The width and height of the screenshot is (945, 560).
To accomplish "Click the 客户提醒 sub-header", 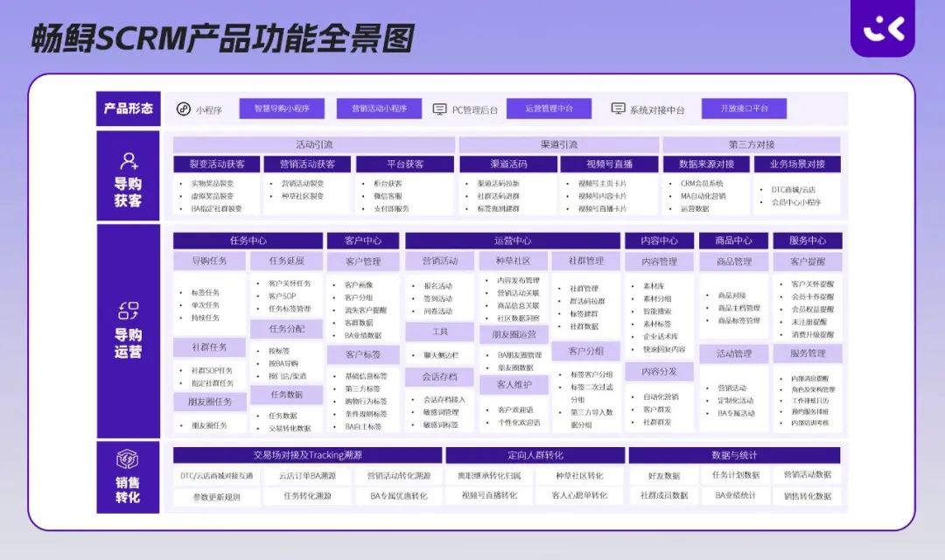I will click(808, 262).
